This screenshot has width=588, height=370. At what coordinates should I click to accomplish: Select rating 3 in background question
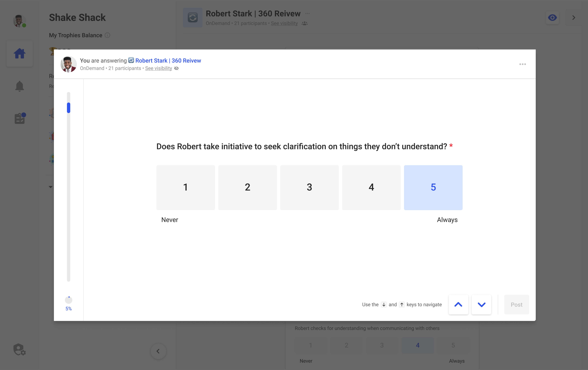click(x=382, y=345)
